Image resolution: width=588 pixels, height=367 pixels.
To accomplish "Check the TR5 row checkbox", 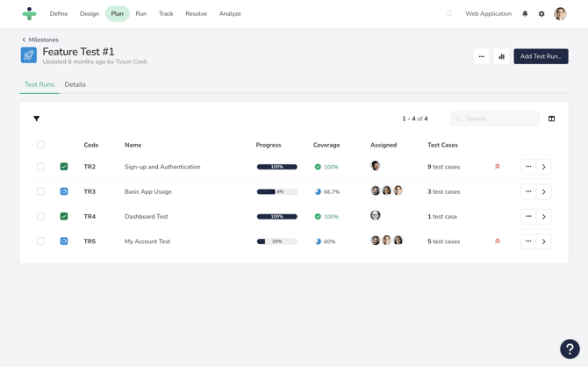I will (40, 241).
